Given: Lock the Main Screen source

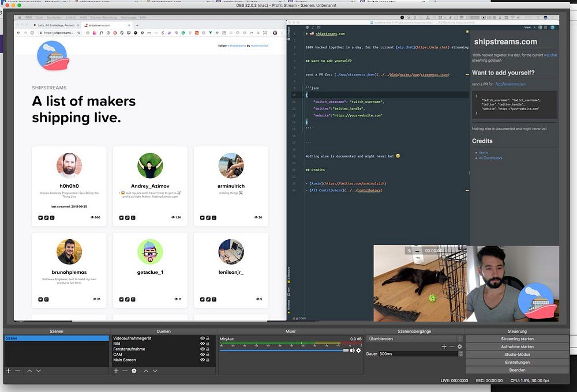Looking at the screenshot, I should (x=208, y=360).
